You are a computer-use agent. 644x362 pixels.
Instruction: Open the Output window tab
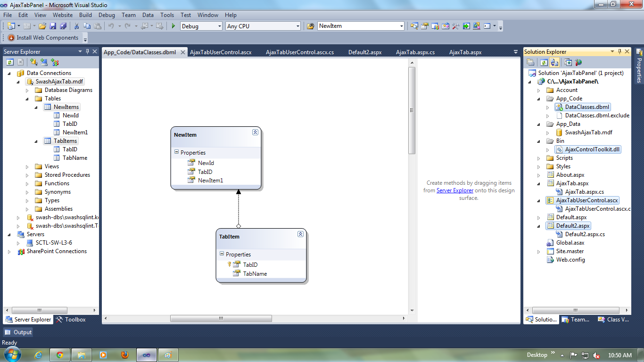[18, 332]
